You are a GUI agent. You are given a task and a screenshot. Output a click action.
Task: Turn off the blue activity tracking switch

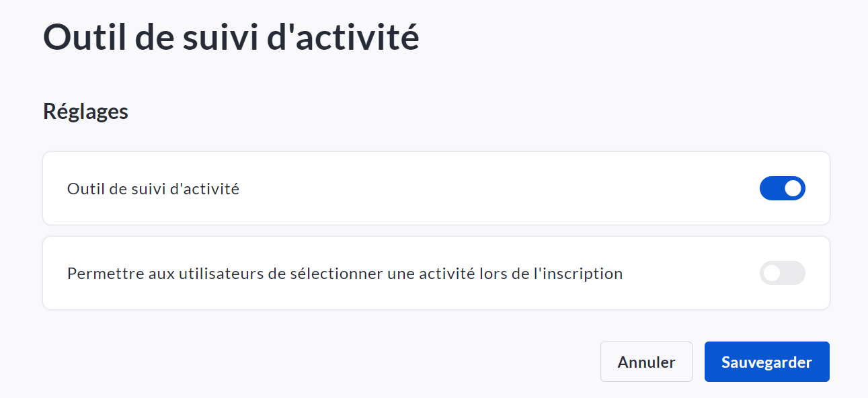(x=782, y=188)
